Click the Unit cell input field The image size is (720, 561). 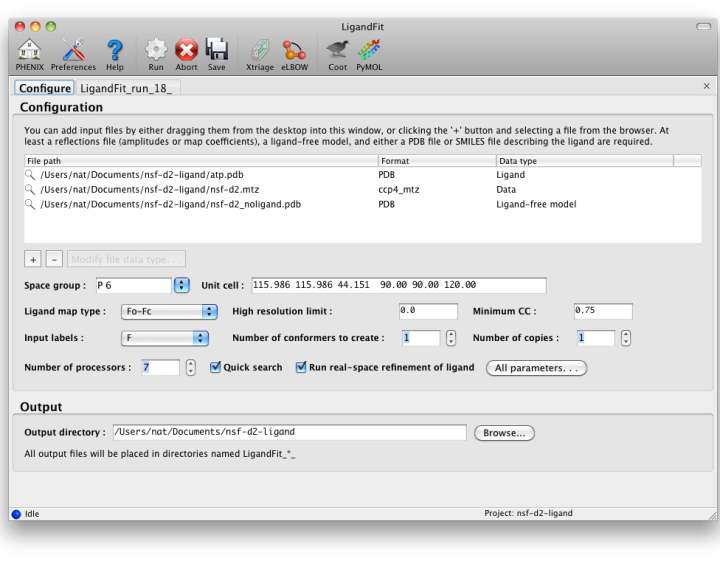(x=398, y=285)
